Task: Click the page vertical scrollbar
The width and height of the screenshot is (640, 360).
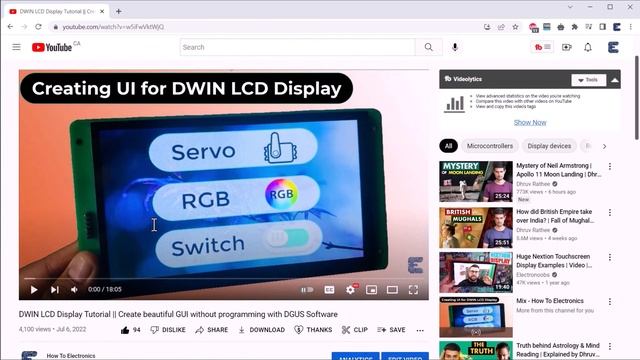Action: [637, 98]
